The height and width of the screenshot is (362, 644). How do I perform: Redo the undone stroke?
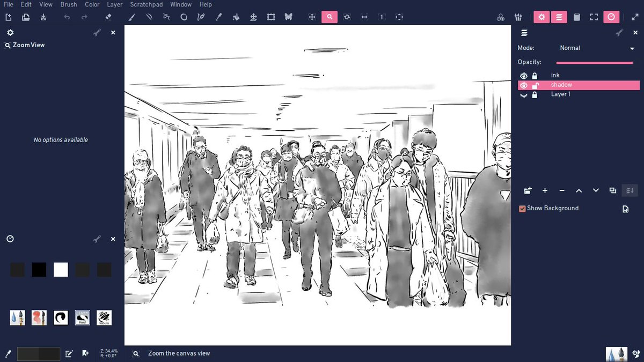click(84, 17)
